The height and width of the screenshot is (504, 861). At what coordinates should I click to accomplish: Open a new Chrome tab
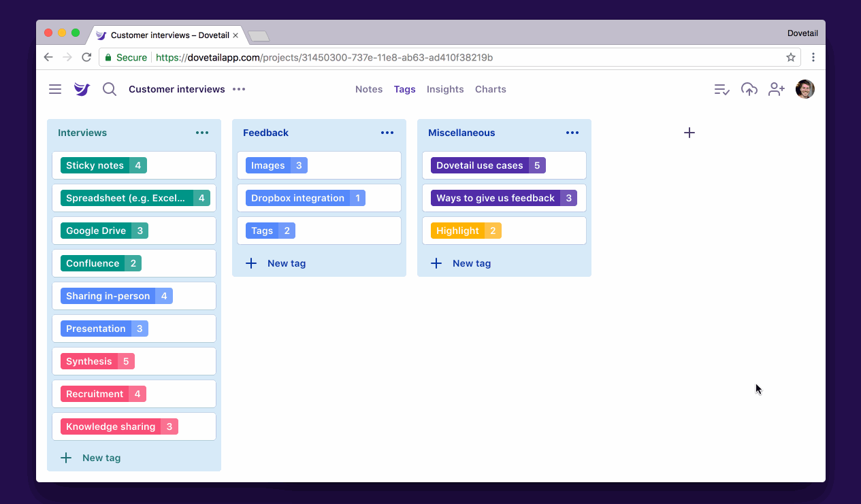(259, 36)
